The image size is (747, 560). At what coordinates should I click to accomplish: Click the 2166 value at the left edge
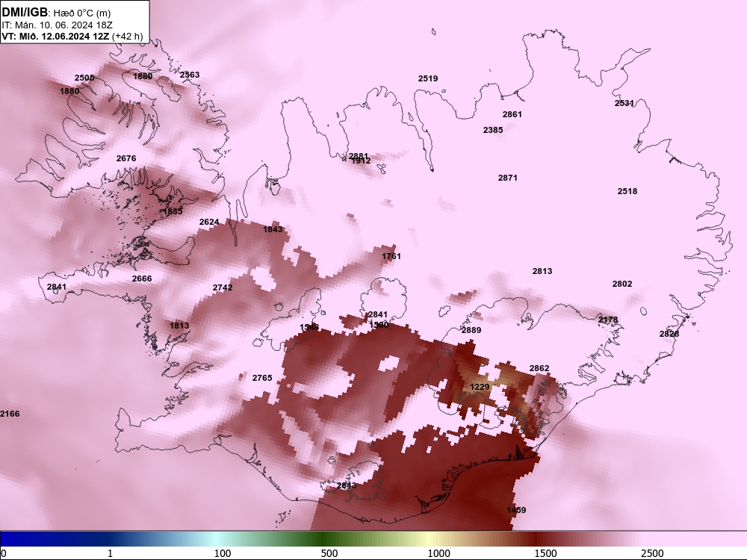click(10, 414)
